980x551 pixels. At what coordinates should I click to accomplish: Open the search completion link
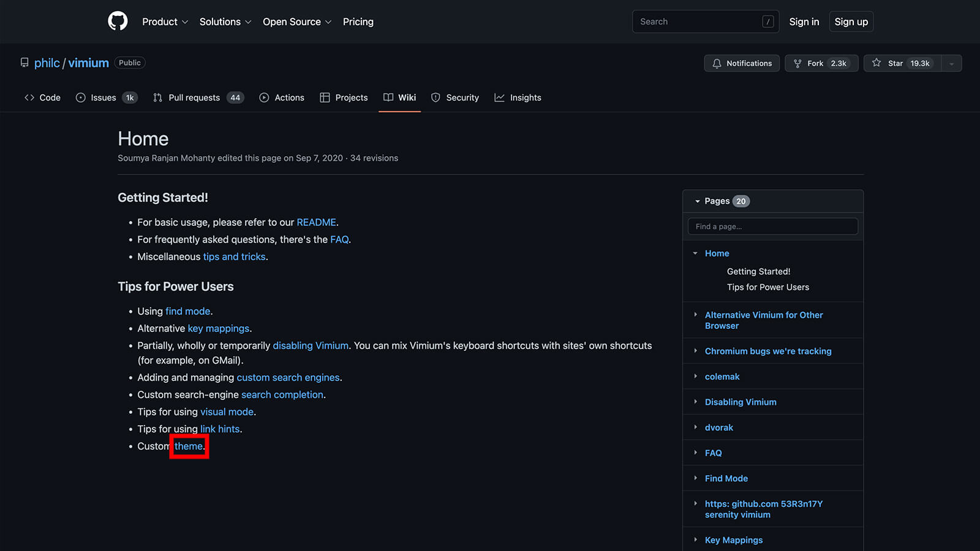coord(282,394)
